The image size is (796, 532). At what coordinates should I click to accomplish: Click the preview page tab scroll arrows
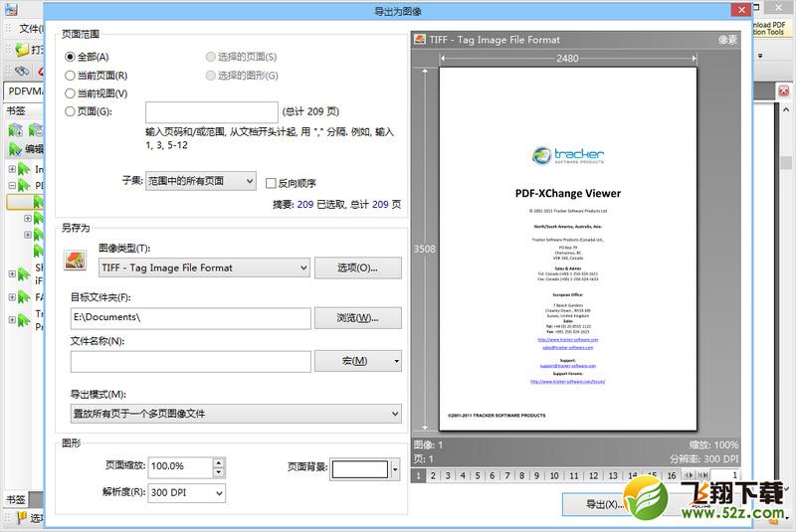tap(689, 475)
